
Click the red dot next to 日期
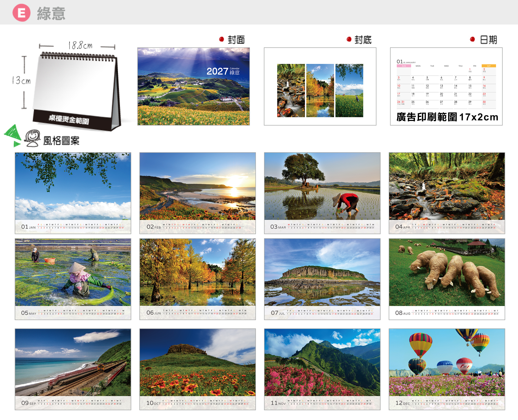472,39
